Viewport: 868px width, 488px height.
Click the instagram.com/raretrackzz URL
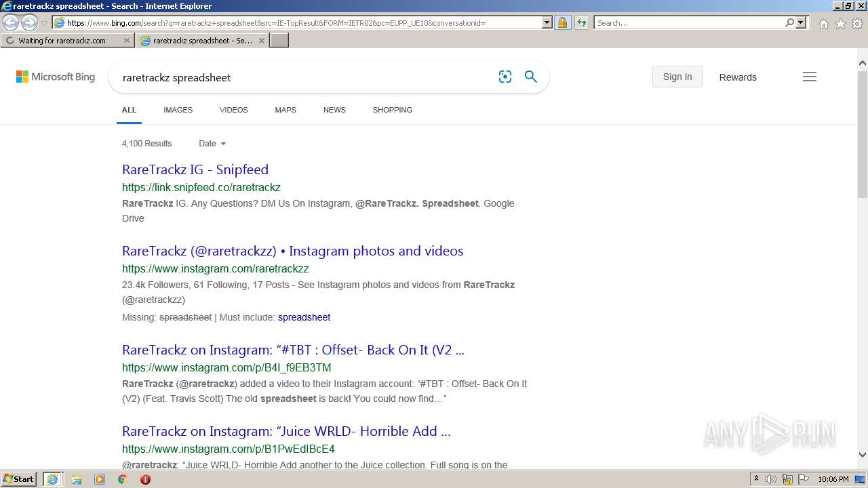pos(216,268)
